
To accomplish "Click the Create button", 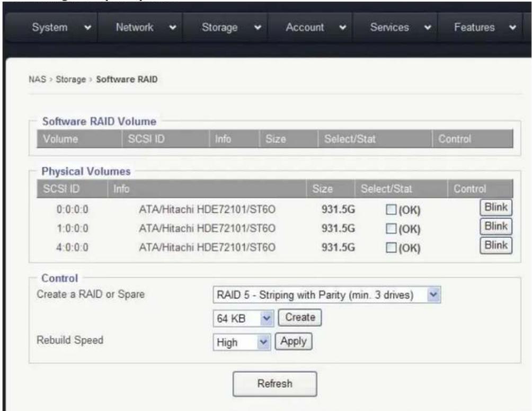I will coord(300,317).
